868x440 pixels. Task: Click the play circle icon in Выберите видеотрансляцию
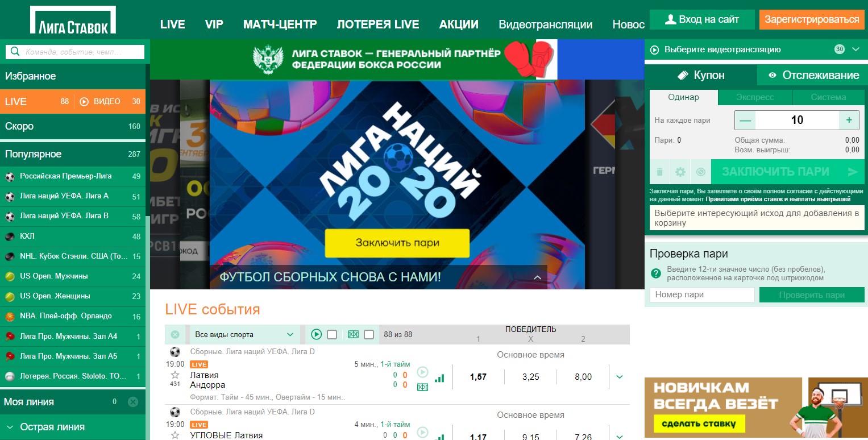[x=654, y=50]
